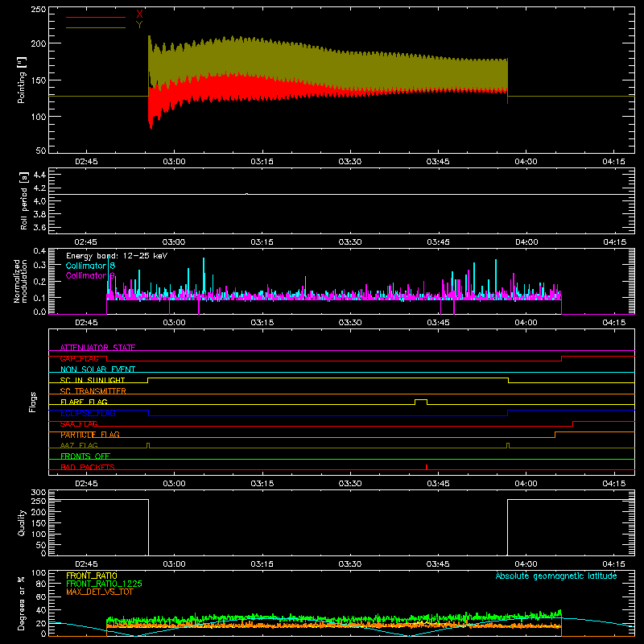Image resolution: width=644 pixels, height=644 pixels.
Task: Click the orange MAX_DET_VS_TOT legend entry
Action: (x=100, y=592)
